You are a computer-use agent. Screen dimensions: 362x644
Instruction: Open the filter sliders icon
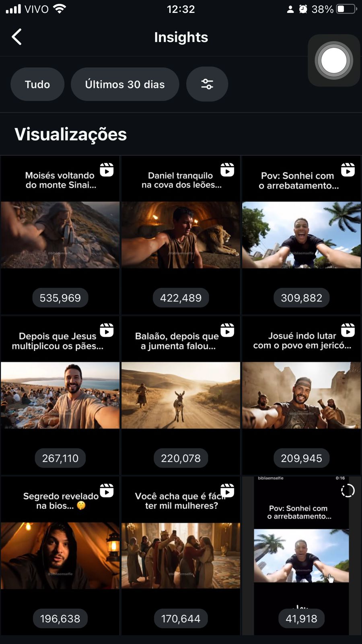tap(207, 84)
